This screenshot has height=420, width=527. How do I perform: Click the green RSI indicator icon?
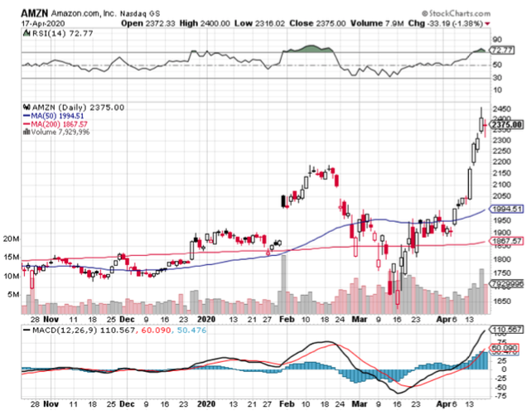[27, 33]
